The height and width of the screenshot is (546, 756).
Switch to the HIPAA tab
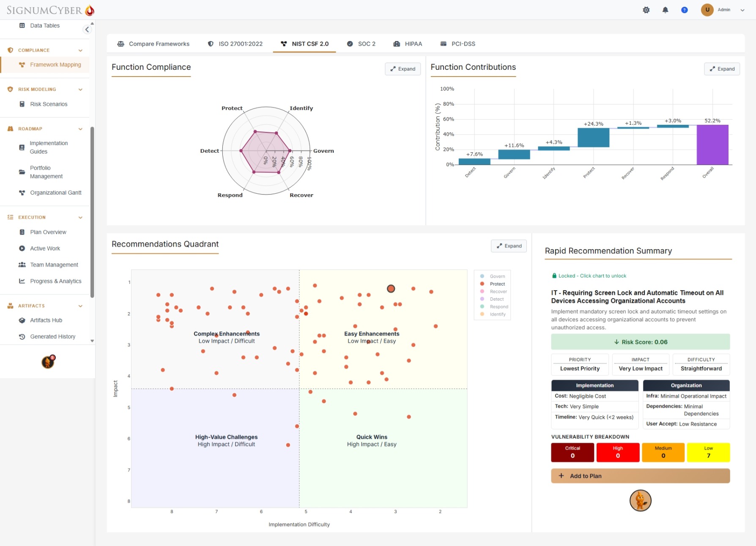pos(408,44)
